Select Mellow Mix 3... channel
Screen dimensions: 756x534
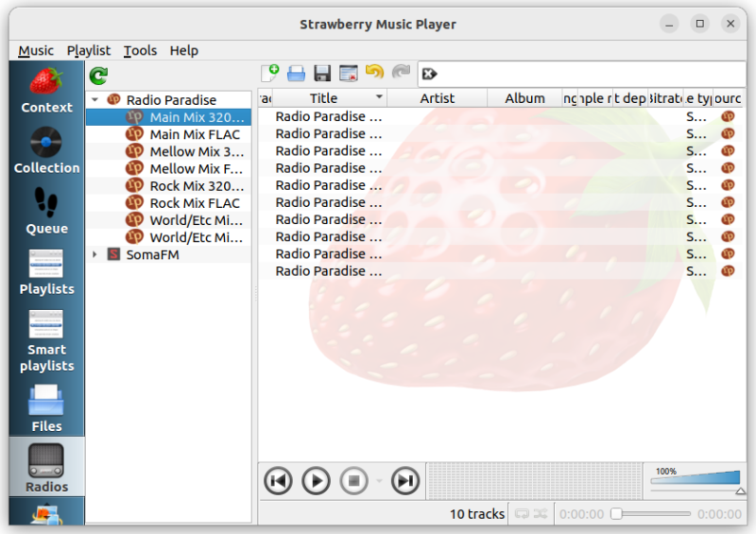point(169,151)
